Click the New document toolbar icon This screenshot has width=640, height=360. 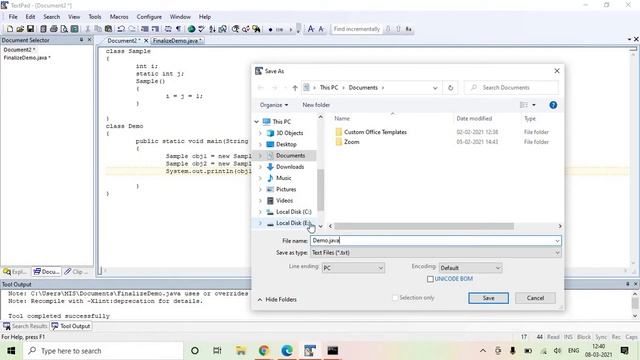coord(10,29)
